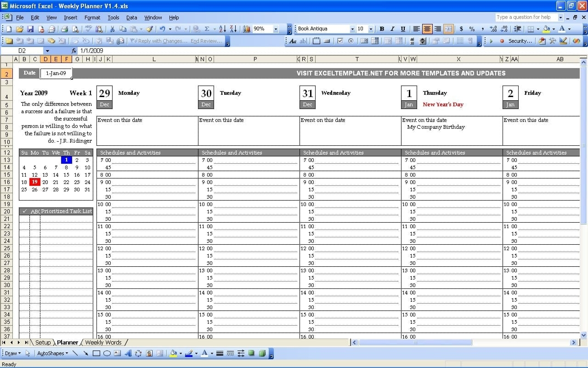Insert WordArt from the Drawing toolbar

[129, 354]
